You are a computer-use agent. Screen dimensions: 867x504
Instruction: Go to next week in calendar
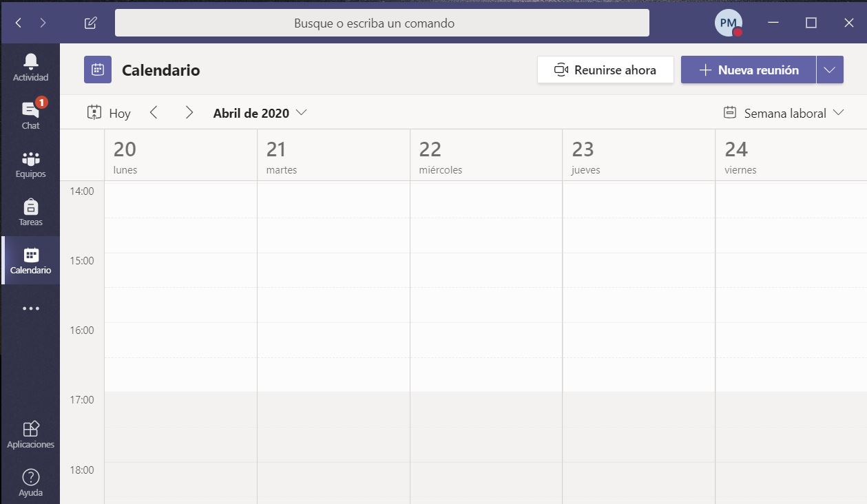pyautogui.click(x=189, y=113)
